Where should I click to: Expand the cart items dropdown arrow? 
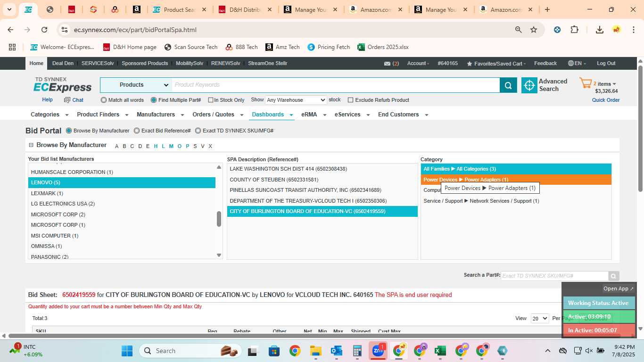614,84
